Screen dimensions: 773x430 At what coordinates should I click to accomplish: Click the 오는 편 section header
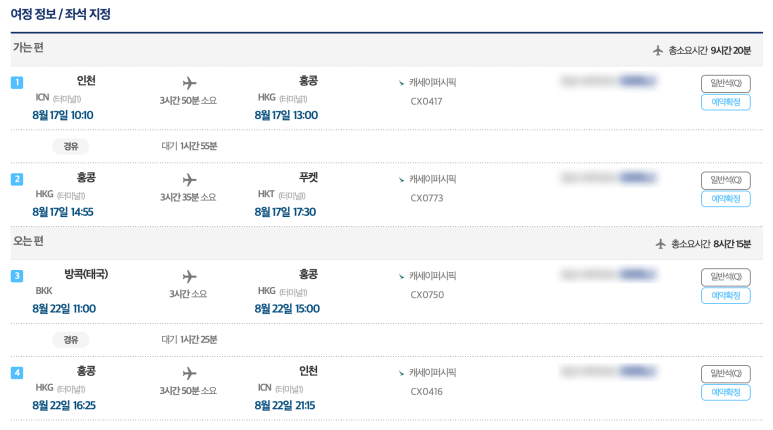28,241
